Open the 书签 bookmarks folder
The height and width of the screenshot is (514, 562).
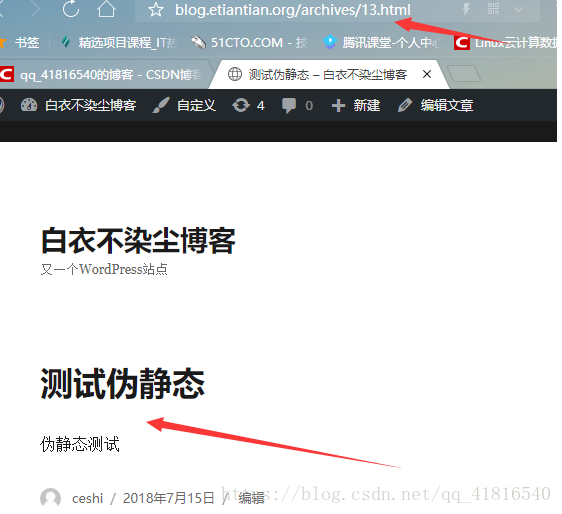pos(19,43)
